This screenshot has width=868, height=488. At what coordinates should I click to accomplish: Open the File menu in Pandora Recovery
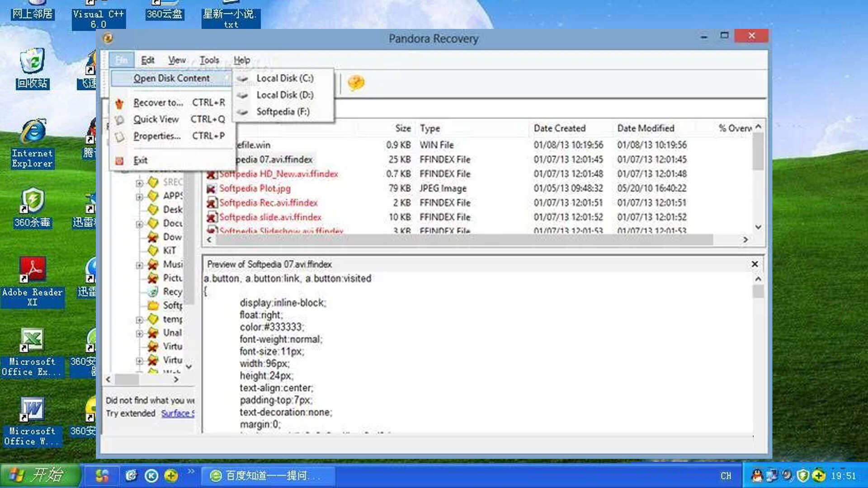pyautogui.click(x=121, y=60)
